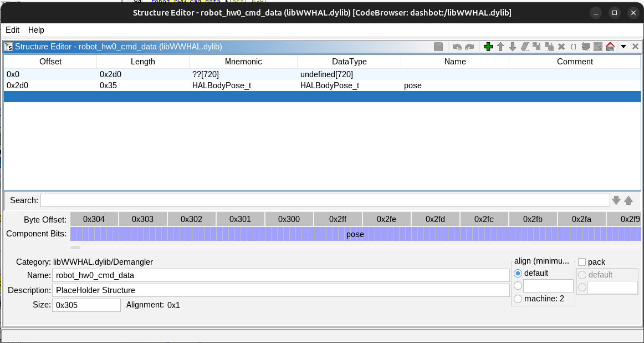
Task: Click the search previous up arrow
Action: point(628,200)
